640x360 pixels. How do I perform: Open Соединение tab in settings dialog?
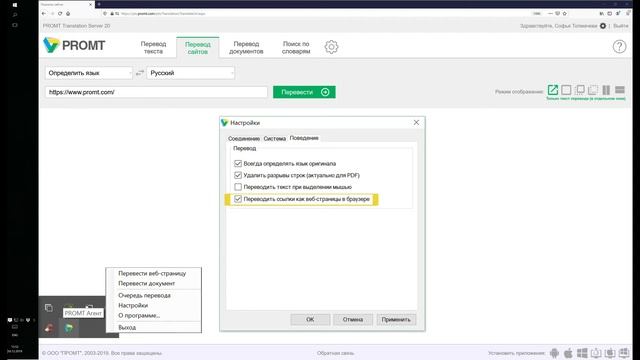[244, 138]
